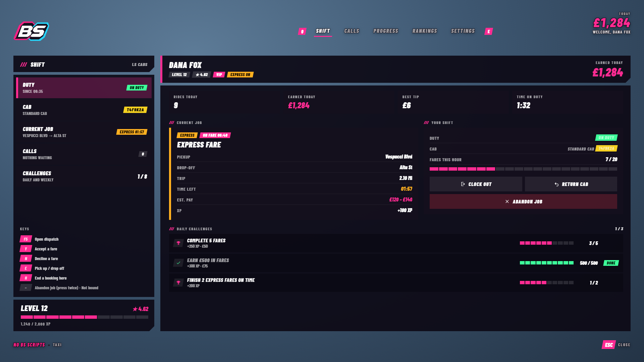Select the Current Job sidebar item
This screenshot has width=644, height=362.
click(84, 132)
